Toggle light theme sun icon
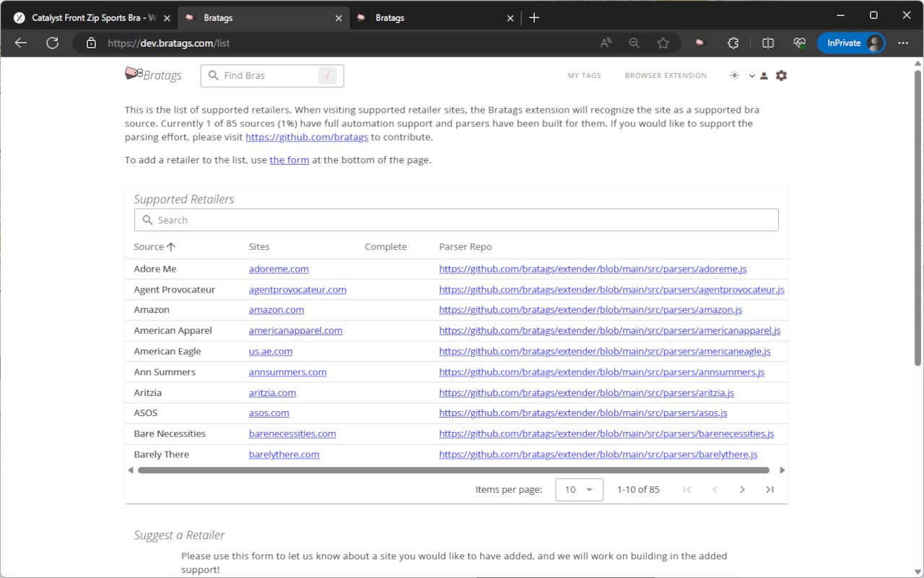924x578 pixels. pos(734,75)
